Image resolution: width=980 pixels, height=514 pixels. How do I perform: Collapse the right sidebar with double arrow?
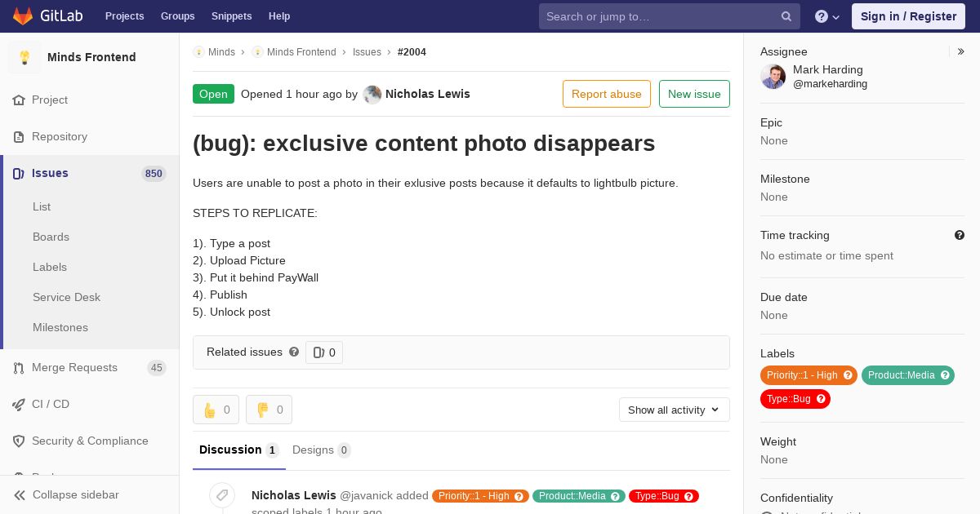coord(961,51)
